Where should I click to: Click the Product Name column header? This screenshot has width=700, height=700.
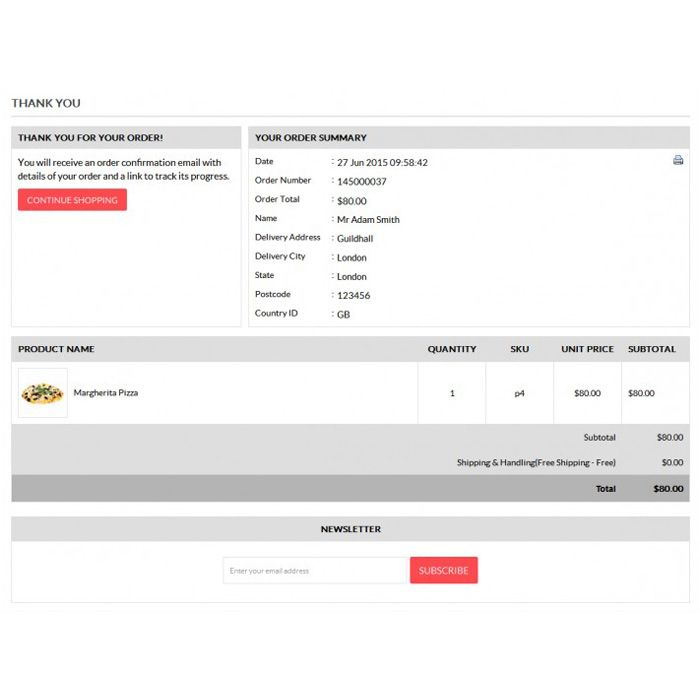point(56,349)
